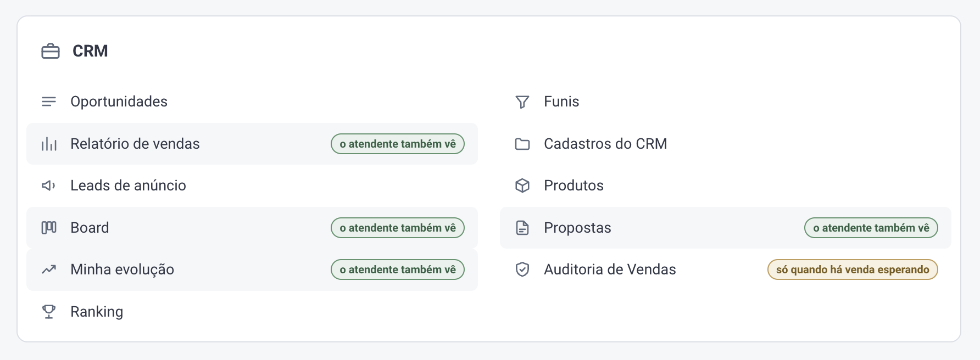The height and width of the screenshot is (360, 980).
Task: Click the 'só quando há venda esperando' badge
Action: 853,269
